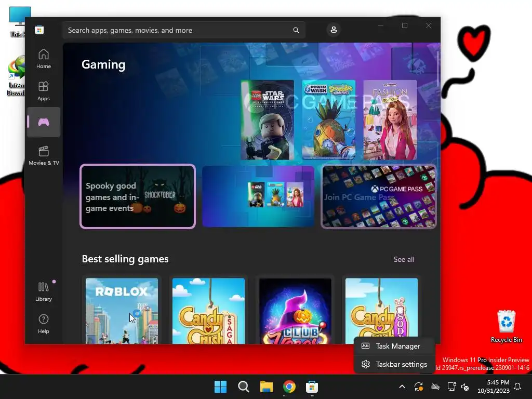Open the Windows Start button
The image size is (532, 399).
[220, 387]
